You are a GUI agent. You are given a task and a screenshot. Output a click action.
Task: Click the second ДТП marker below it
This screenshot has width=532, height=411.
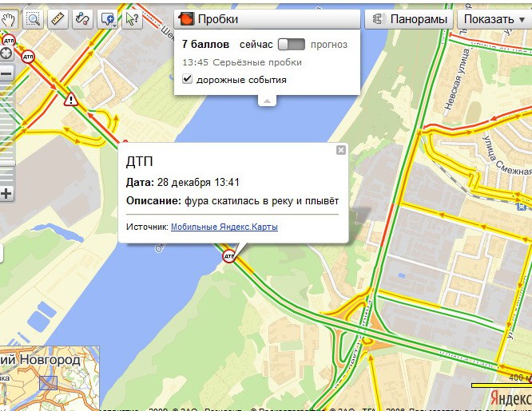(28, 57)
